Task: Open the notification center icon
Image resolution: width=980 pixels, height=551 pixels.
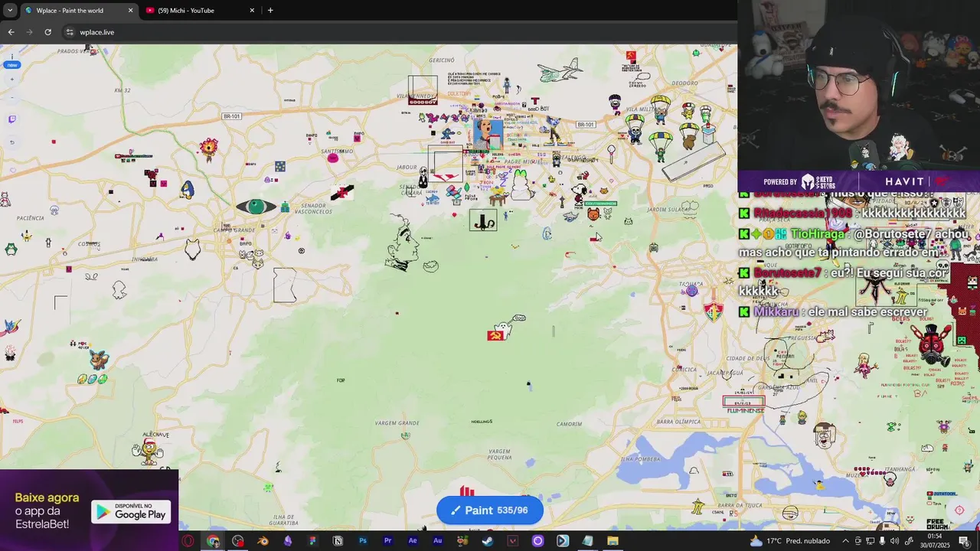Action: coord(964,541)
